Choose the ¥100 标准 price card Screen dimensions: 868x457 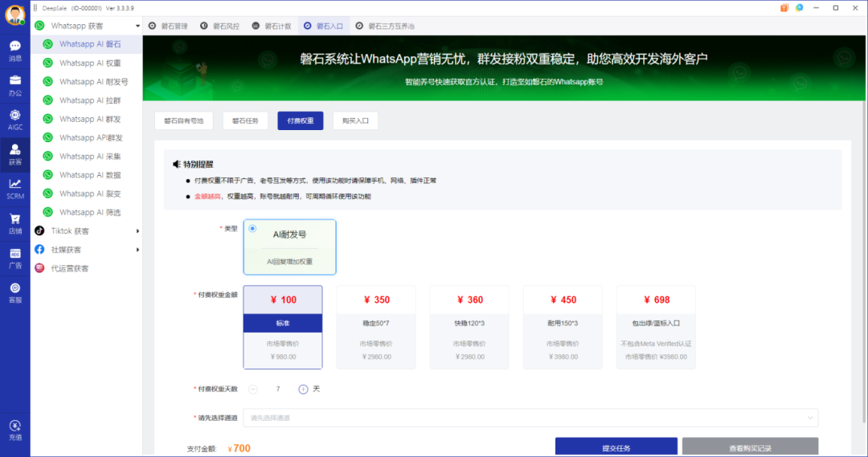(x=283, y=327)
